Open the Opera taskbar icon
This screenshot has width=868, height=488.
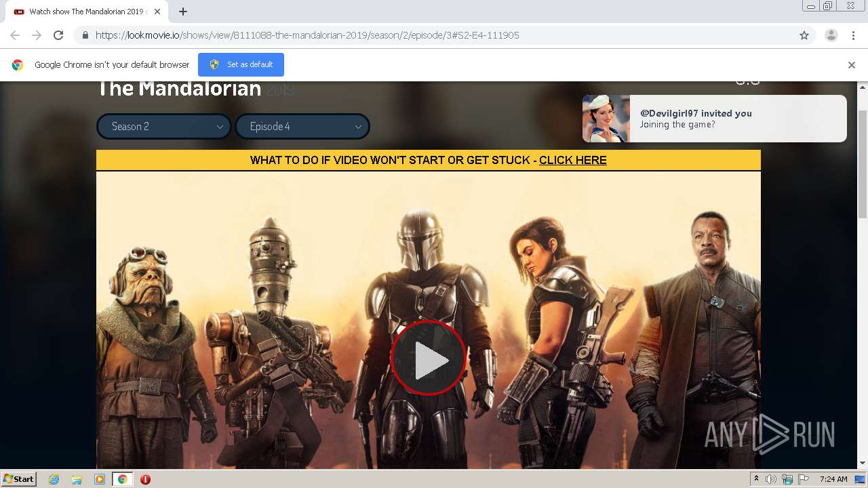pyautogui.click(x=145, y=479)
